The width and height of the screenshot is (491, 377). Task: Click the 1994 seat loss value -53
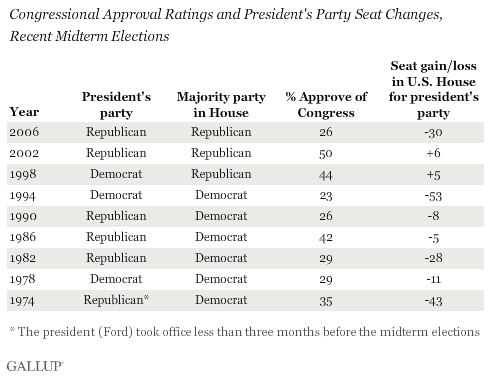433,196
